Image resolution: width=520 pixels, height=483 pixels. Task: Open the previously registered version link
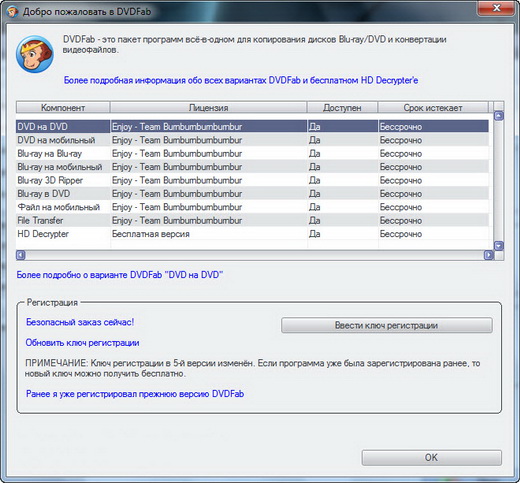coord(135,394)
